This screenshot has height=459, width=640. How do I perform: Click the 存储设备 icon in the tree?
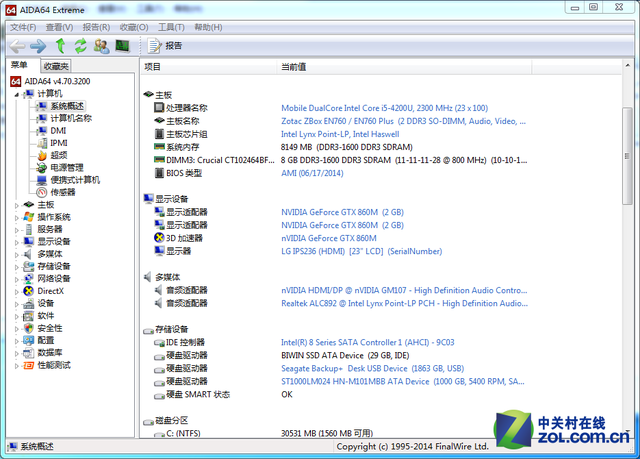[29, 266]
